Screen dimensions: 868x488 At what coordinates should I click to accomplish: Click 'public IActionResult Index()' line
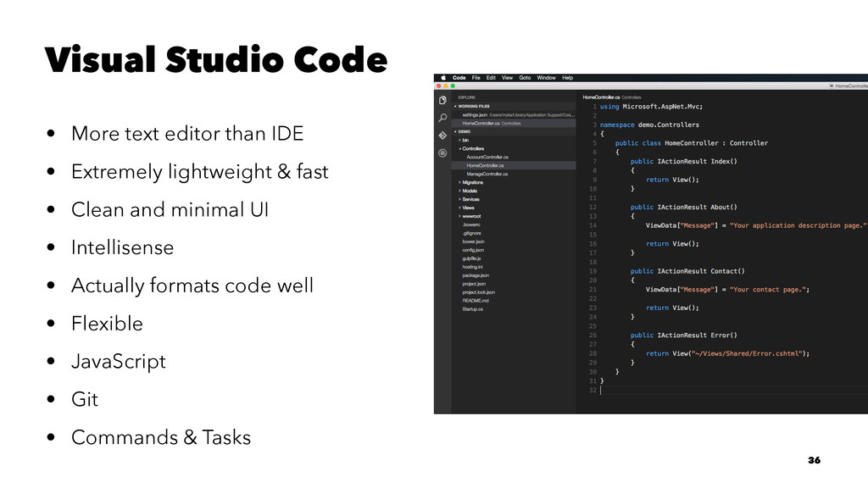pos(684,162)
